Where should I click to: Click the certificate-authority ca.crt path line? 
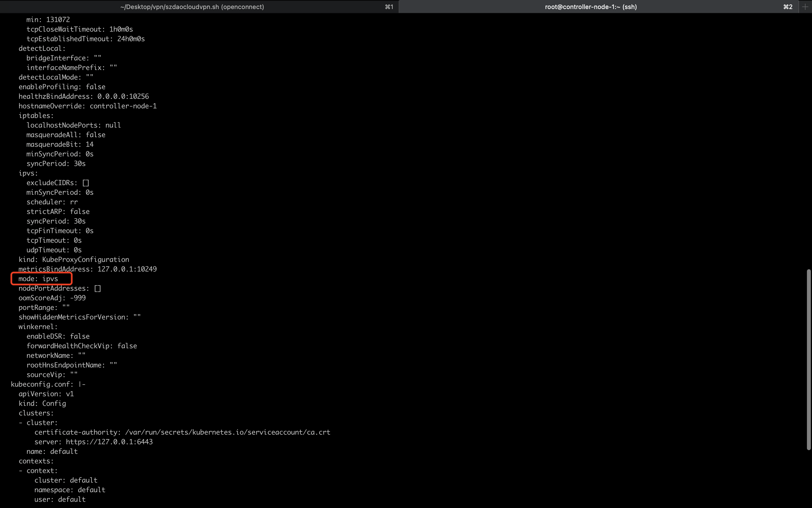(182, 432)
